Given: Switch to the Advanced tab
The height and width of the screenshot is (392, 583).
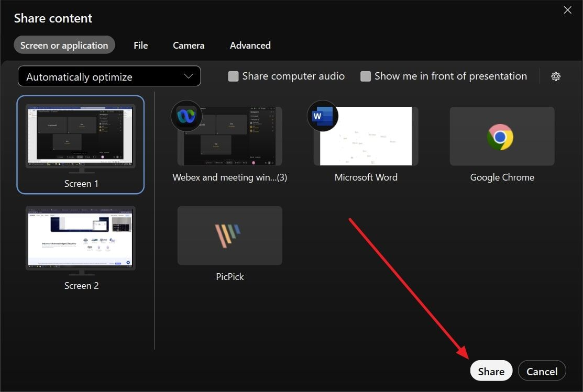Looking at the screenshot, I should coord(250,46).
